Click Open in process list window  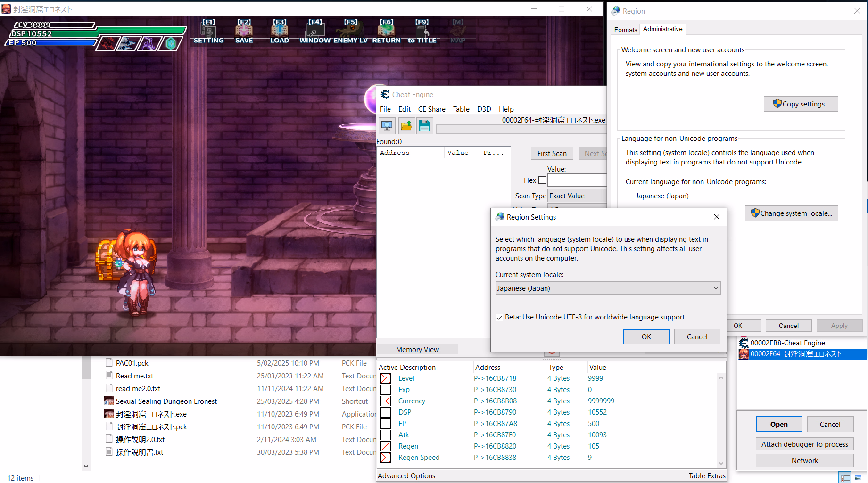(778, 424)
